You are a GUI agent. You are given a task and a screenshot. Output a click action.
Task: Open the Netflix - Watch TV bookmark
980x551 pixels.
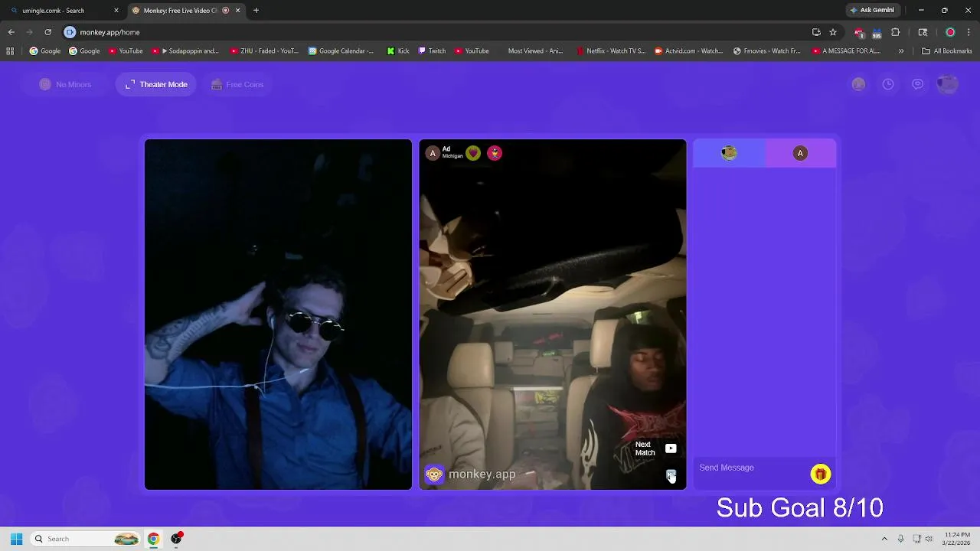tap(611, 51)
